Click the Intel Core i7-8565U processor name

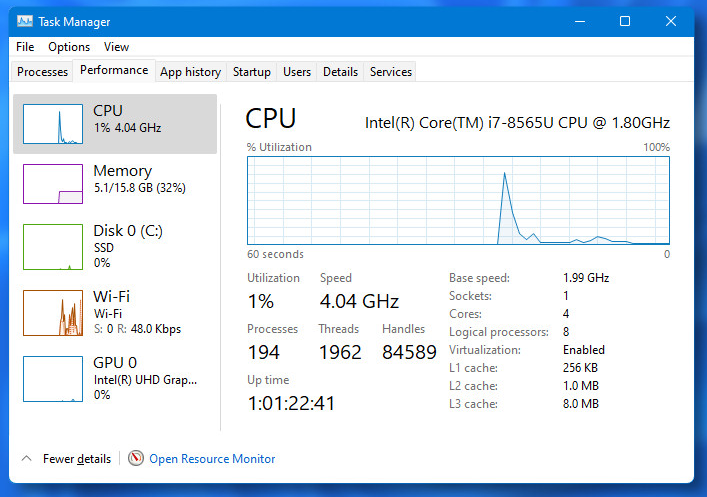[x=517, y=123]
